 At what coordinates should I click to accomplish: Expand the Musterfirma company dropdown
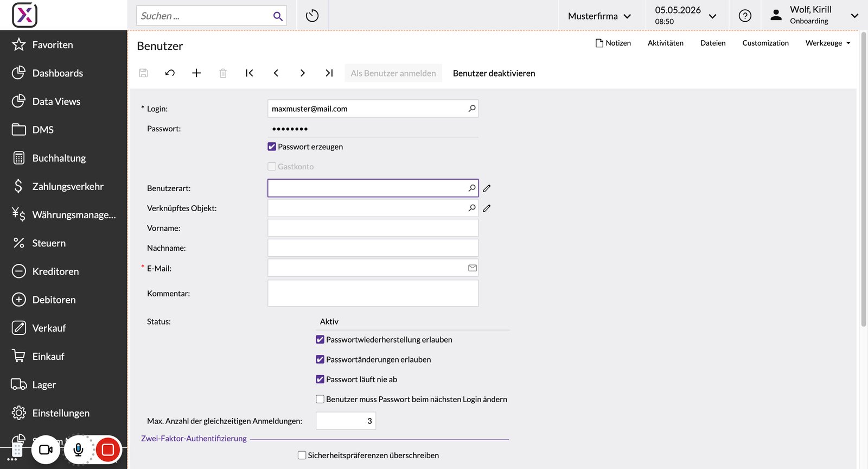[599, 16]
